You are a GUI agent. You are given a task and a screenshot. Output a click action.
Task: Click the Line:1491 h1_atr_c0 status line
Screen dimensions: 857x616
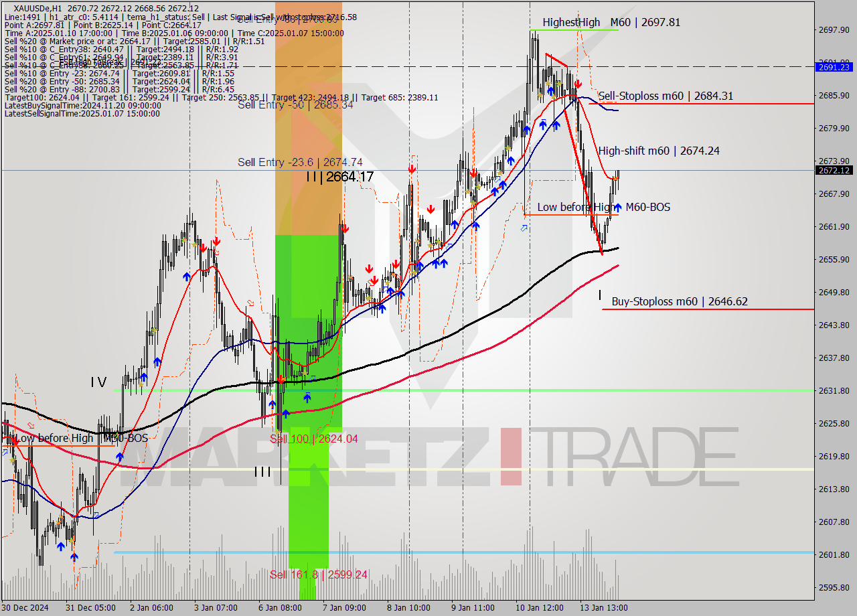pos(181,17)
